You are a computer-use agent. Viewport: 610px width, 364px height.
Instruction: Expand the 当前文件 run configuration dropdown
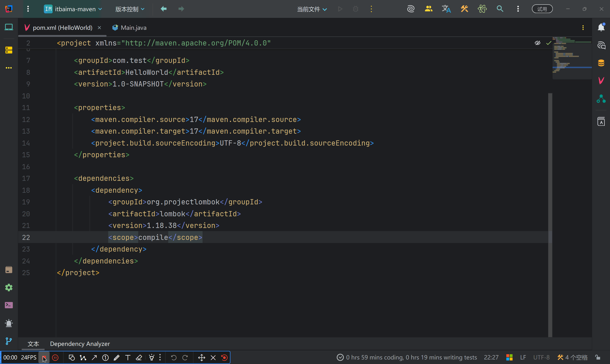312,9
